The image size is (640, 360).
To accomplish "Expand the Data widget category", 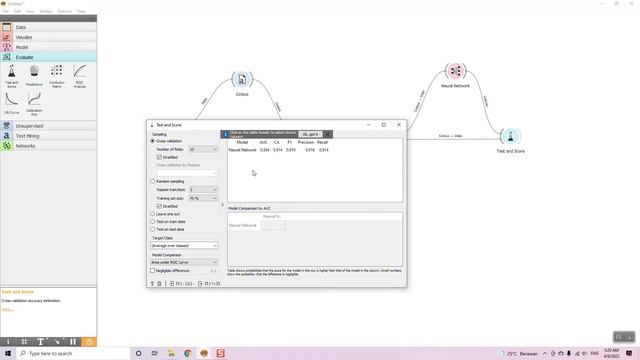I will point(48,27).
